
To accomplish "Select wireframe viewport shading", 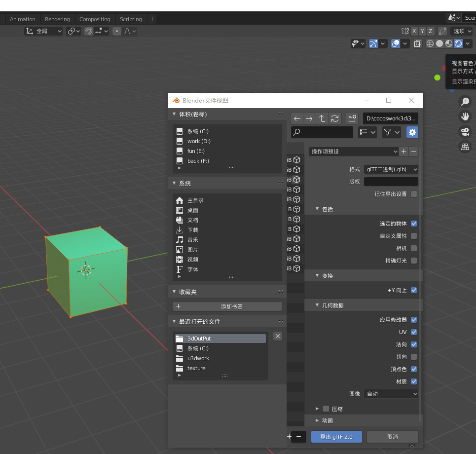I will click(x=430, y=44).
